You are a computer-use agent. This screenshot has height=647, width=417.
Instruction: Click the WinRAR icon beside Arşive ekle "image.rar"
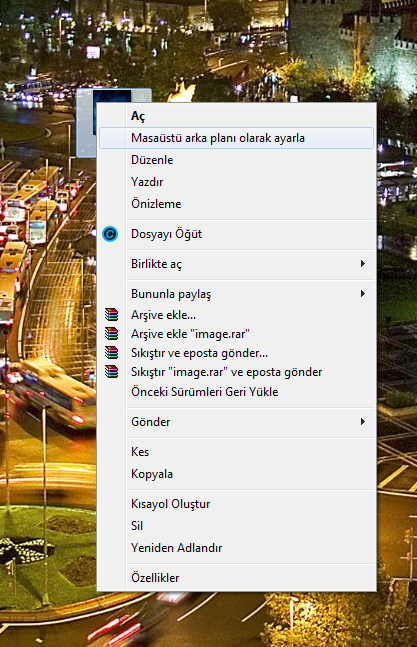[111, 334]
